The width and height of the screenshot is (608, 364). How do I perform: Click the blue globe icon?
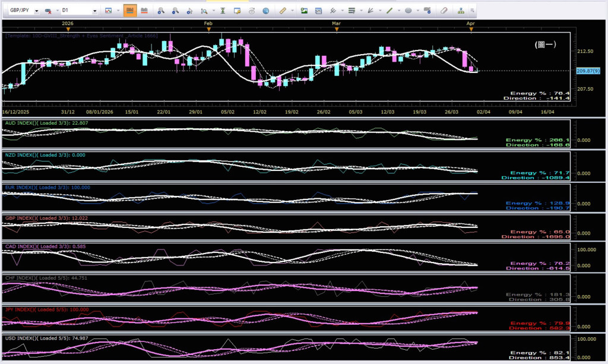click(x=265, y=11)
